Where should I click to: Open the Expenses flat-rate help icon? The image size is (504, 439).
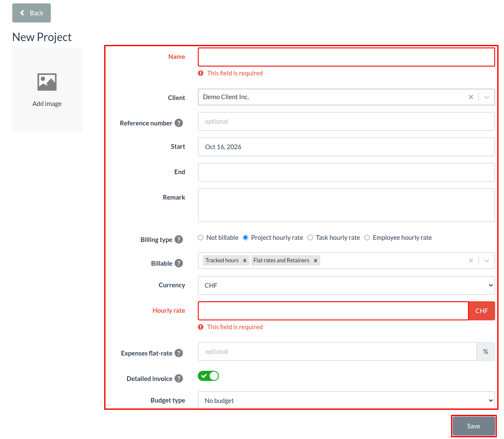tap(179, 353)
